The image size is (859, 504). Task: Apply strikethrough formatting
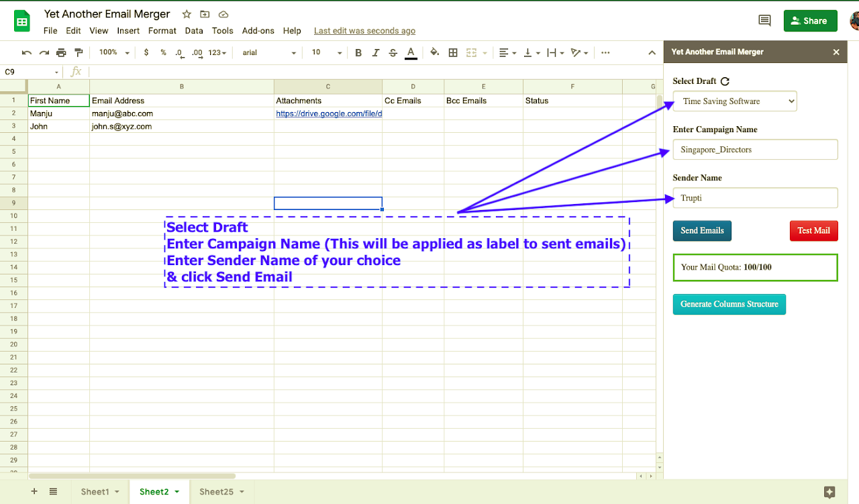tap(393, 52)
